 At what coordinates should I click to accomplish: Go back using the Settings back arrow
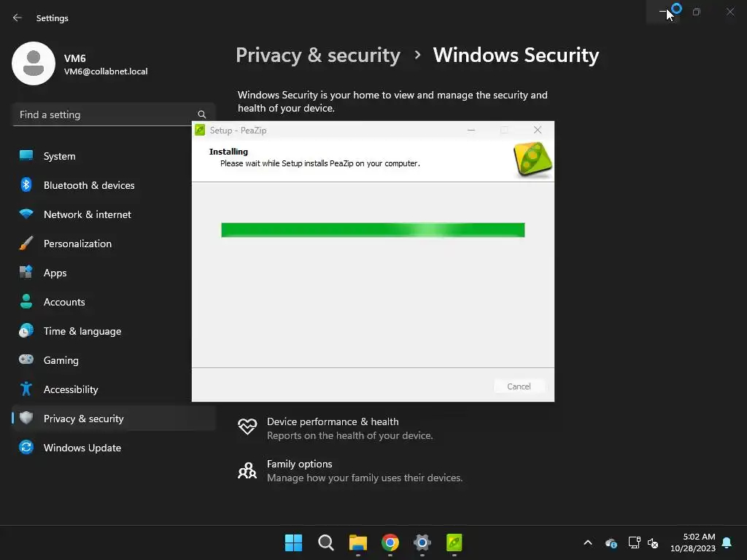point(18,17)
